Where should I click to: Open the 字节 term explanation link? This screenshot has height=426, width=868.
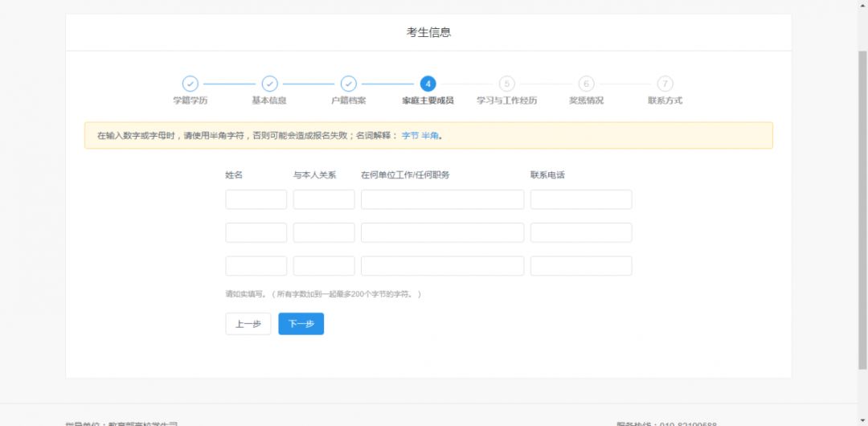click(410, 136)
